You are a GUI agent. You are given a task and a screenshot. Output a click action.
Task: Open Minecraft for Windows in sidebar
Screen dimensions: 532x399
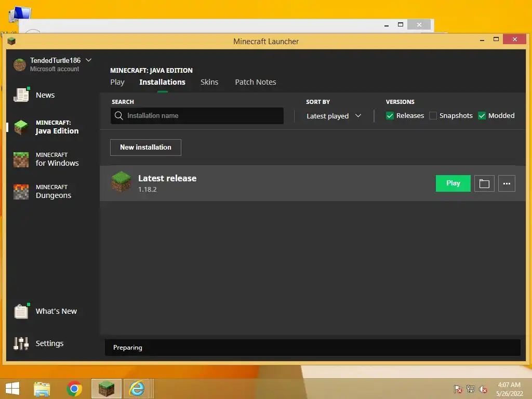46,159
